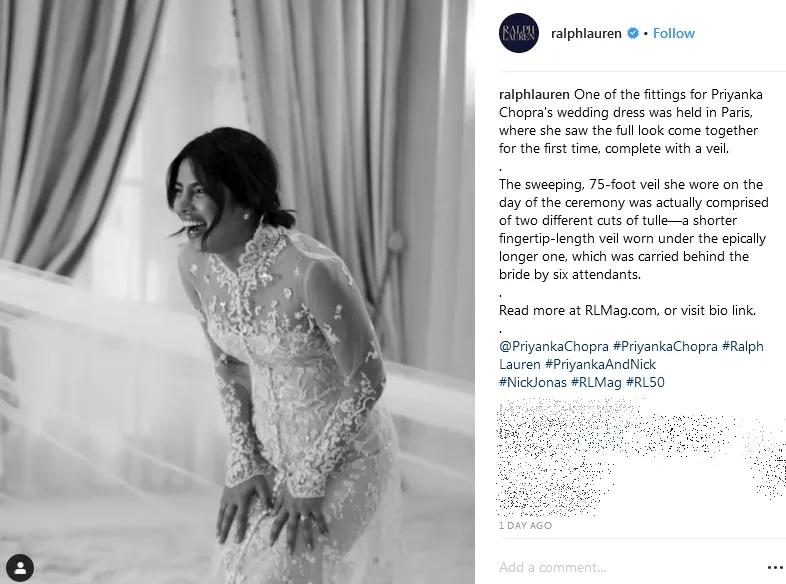Click the ralphlauren username in caption
786x584 pixels.
point(534,94)
